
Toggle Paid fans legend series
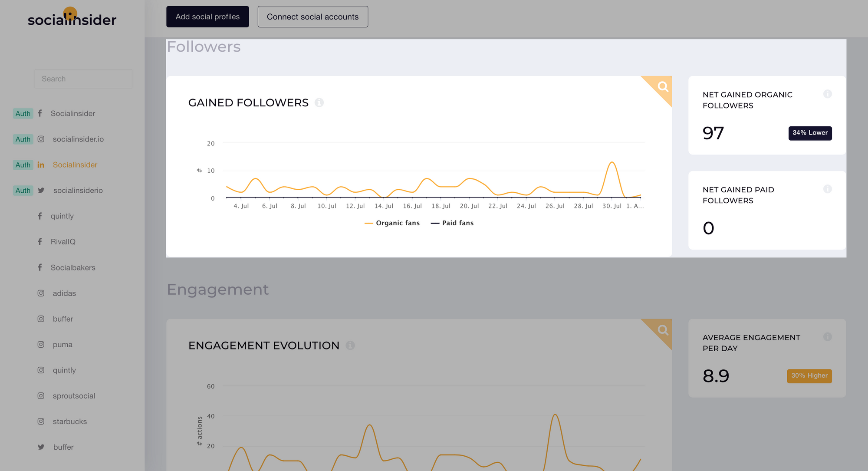tap(452, 223)
